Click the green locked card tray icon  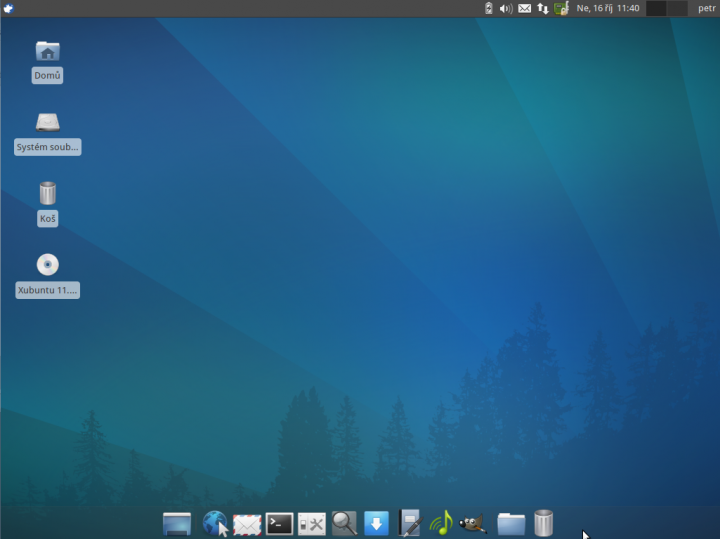(x=561, y=8)
